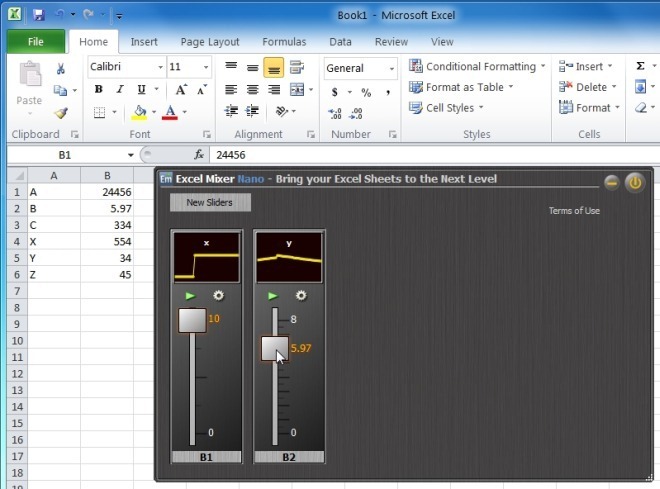This screenshot has height=489, width=660.
Task: Click the Excel Mixer power button
Action: pyautogui.click(x=635, y=183)
